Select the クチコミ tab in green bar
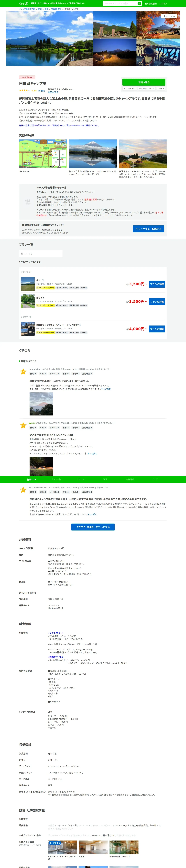The image size is (186, 868). (x=81, y=479)
